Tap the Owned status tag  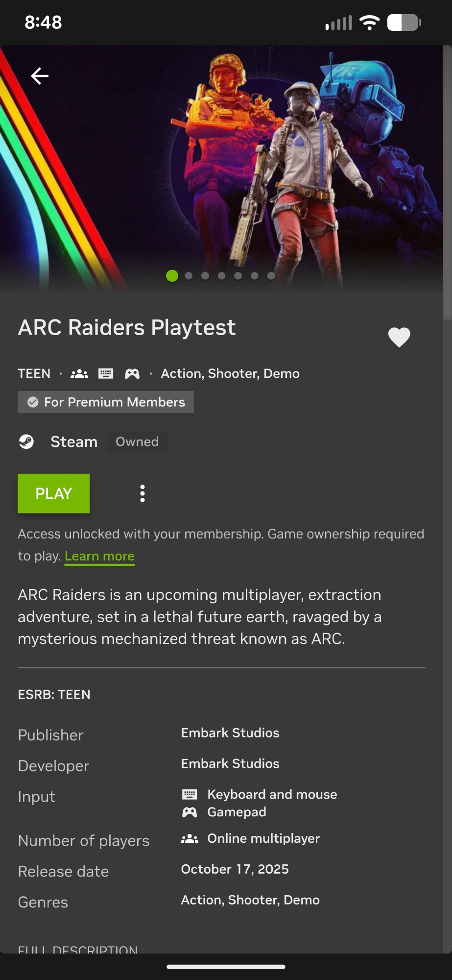click(x=137, y=441)
